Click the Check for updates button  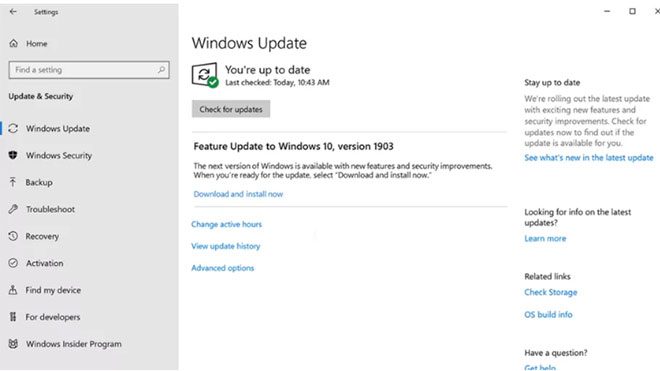point(231,109)
